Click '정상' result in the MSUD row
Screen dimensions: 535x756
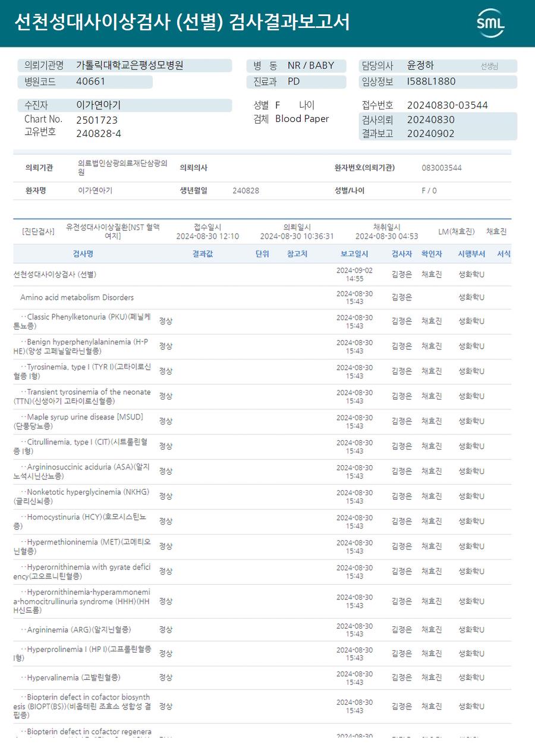pyautogui.click(x=166, y=421)
